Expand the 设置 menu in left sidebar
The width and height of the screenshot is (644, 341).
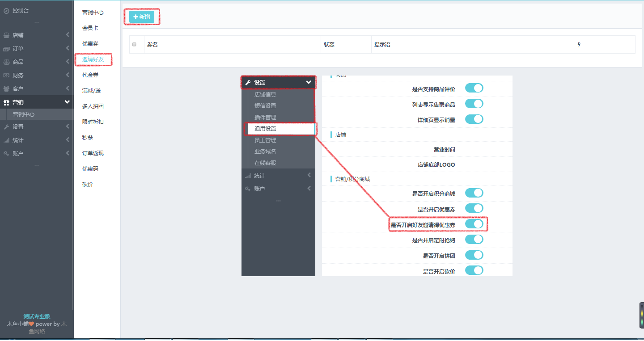tap(18, 127)
